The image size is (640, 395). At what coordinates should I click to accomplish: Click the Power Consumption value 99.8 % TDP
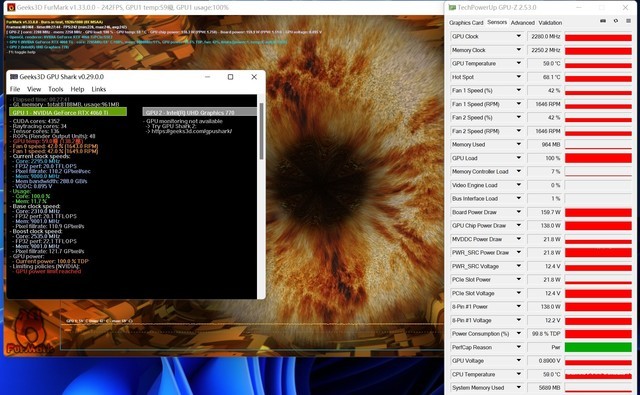[x=545, y=334]
